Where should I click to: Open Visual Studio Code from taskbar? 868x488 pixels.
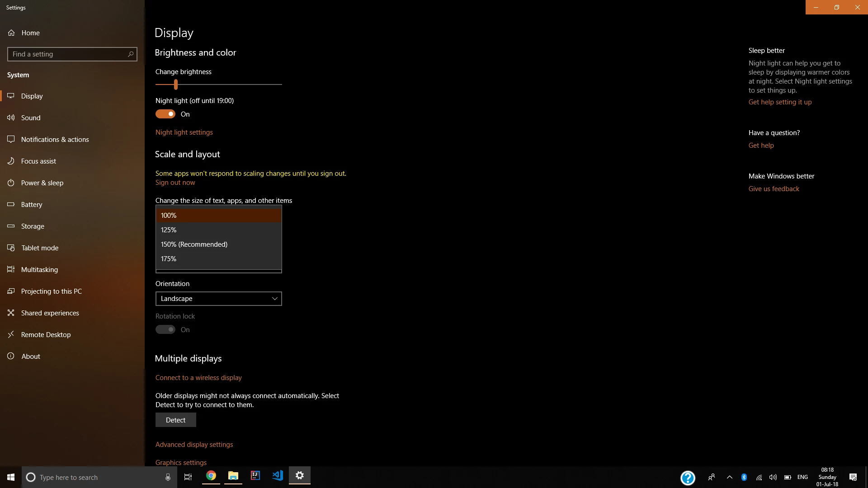pos(277,476)
